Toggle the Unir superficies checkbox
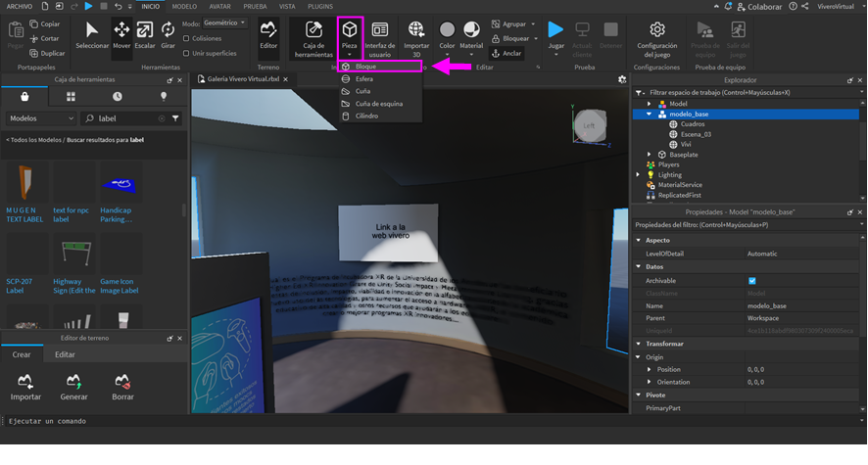The width and height of the screenshot is (868, 465). click(185, 53)
